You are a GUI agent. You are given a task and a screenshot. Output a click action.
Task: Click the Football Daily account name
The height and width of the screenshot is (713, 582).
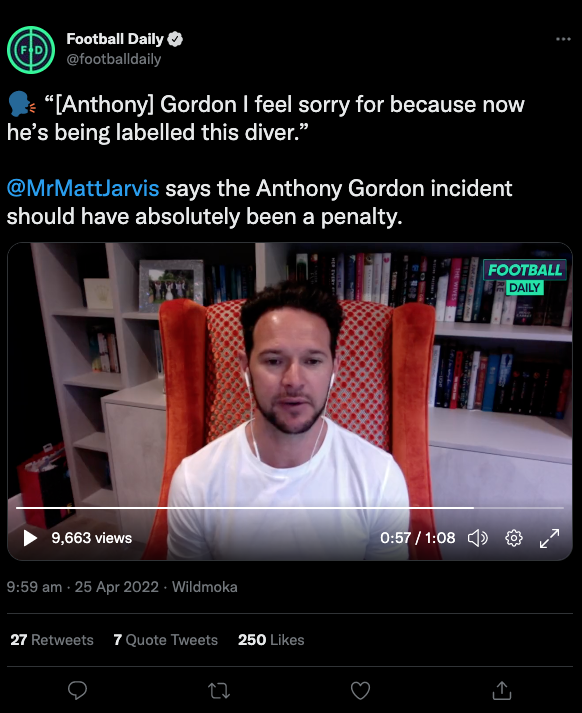coord(115,39)
